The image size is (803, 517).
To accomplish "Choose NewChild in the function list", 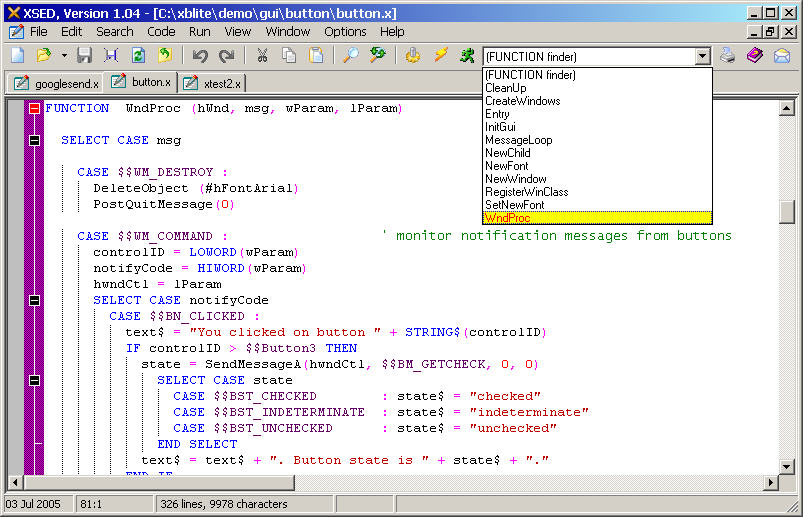I will [597, 153].
